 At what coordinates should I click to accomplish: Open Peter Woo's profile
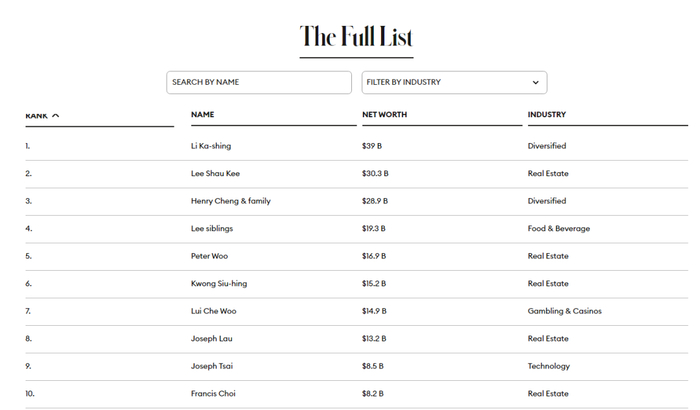209,256
